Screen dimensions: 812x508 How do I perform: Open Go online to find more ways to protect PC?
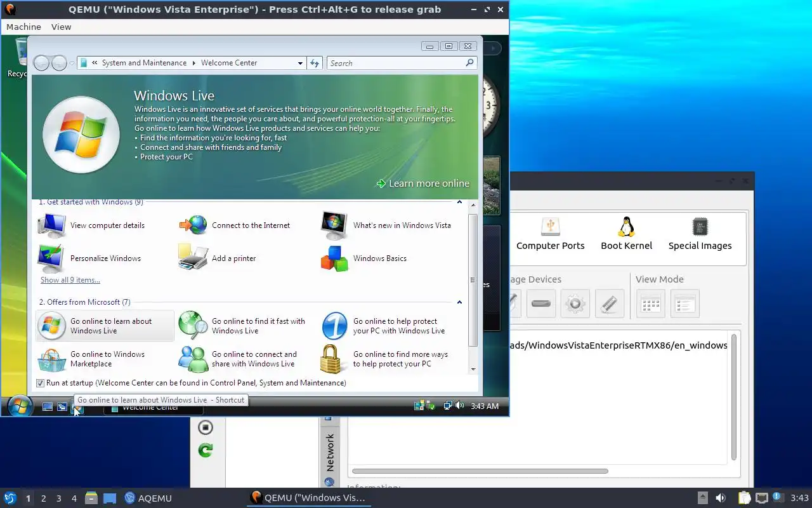click(x=384, y=359)
